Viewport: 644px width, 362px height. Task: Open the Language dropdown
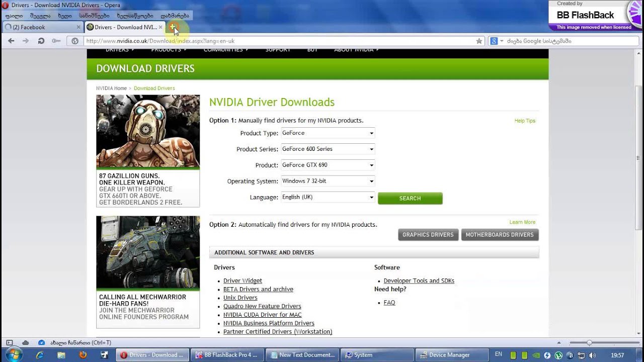pyautogui.click(x=328, y=198)
